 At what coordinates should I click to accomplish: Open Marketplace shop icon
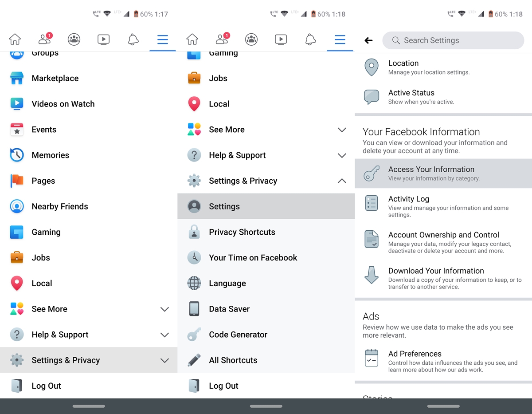click(17, 79)
